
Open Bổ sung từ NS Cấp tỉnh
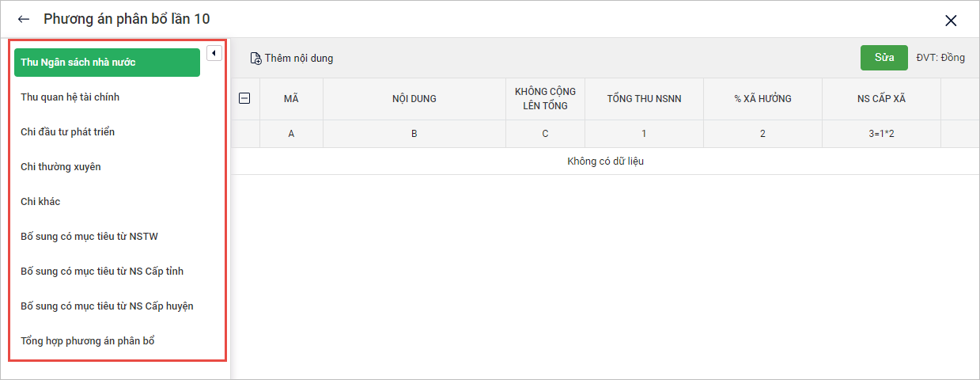tap(102, 272)
